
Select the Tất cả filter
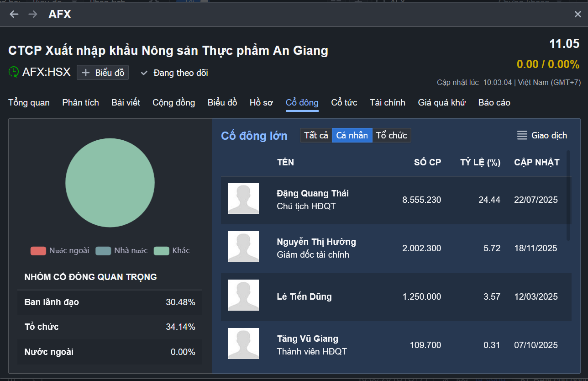pyautogui.click(x=316, y=135)
